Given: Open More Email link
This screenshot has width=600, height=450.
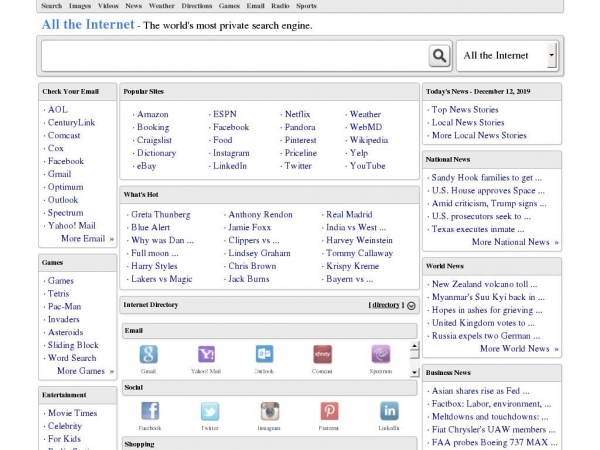Looking at the screenshot, I should pos(83,239).
